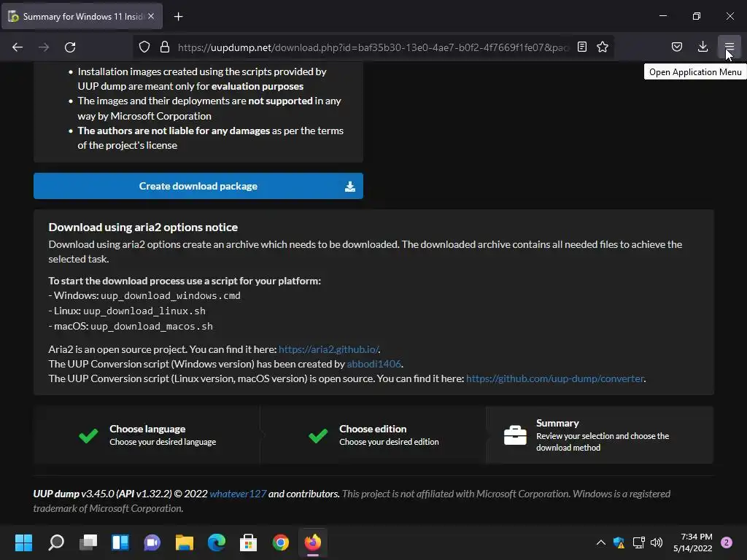Open Widgets from the taskbar

pos(120,542)
